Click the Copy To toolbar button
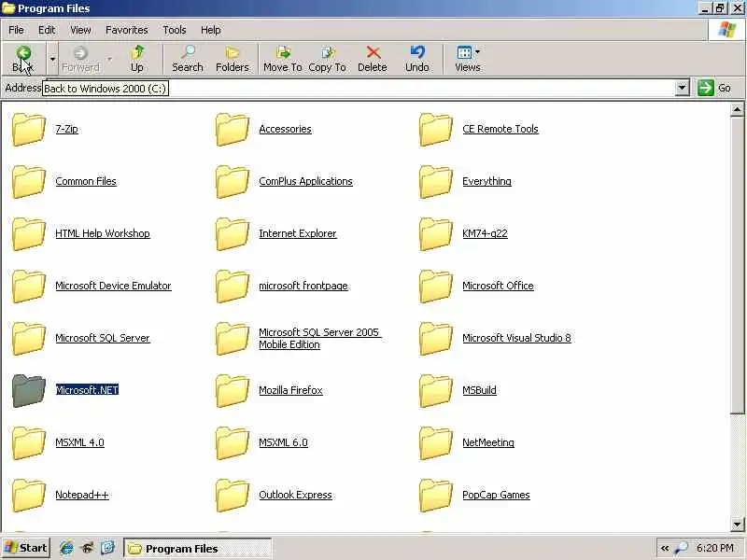 [328, 59]
